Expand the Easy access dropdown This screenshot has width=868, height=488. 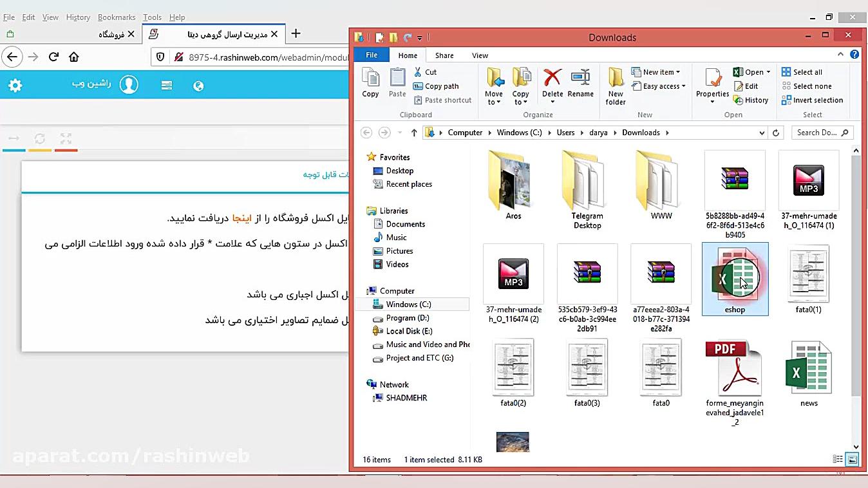point(659,86)
